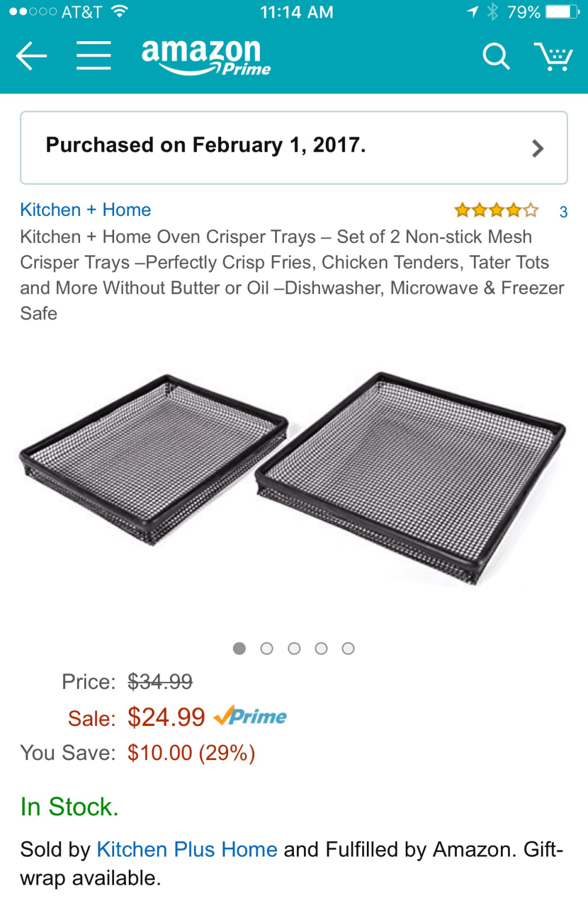Select the fourth image indicator dot
The height and width of the screenshot is (903, 588).
click(321, 648)
